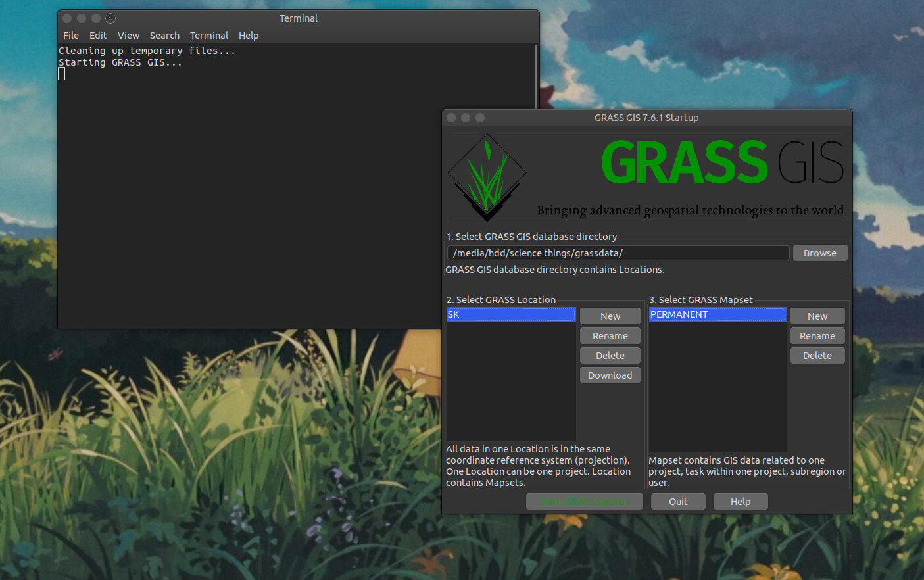Delete the selected GRASS Location
Viewport: 924px width, 580px height.
(x=610, y=356)
